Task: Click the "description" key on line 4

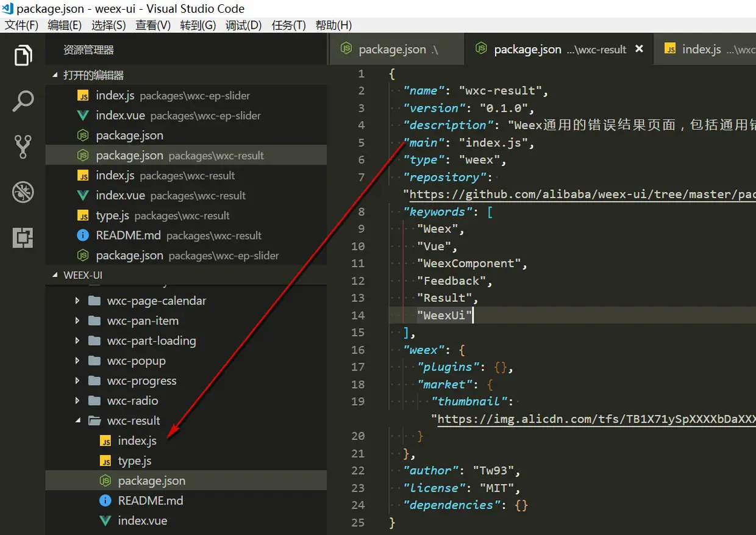Action: pos(448,125)
